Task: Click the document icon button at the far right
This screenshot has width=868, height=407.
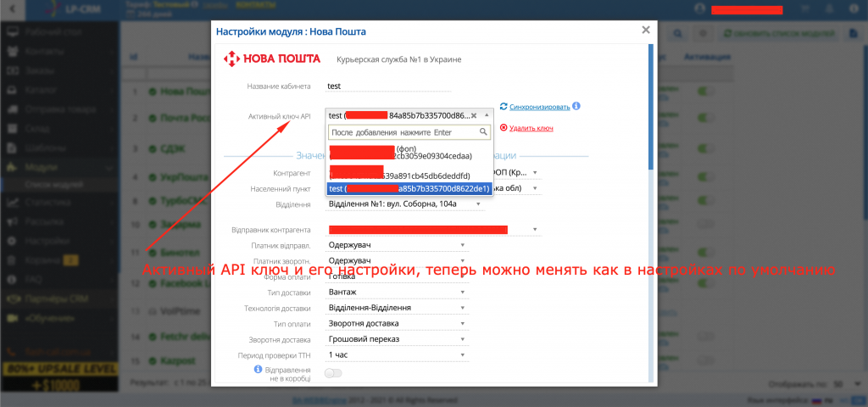Action: click(x=854, y=34)
